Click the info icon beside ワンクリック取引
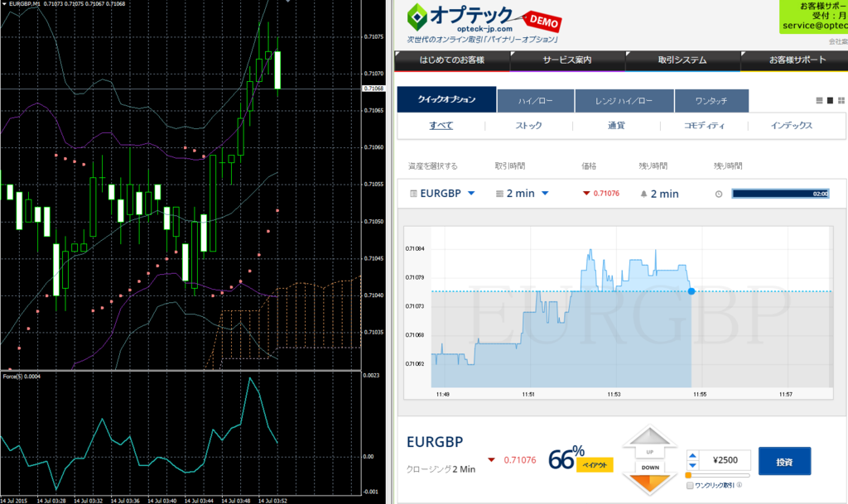 point(740,485)
